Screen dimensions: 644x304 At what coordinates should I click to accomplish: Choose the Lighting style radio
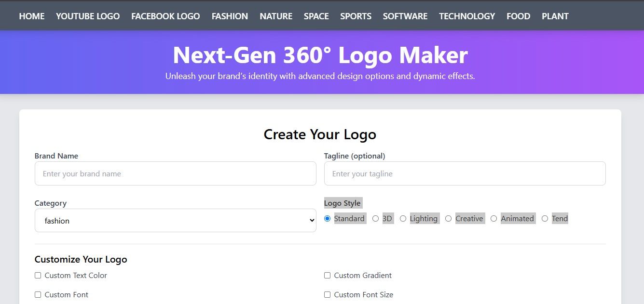pos(403,219)
